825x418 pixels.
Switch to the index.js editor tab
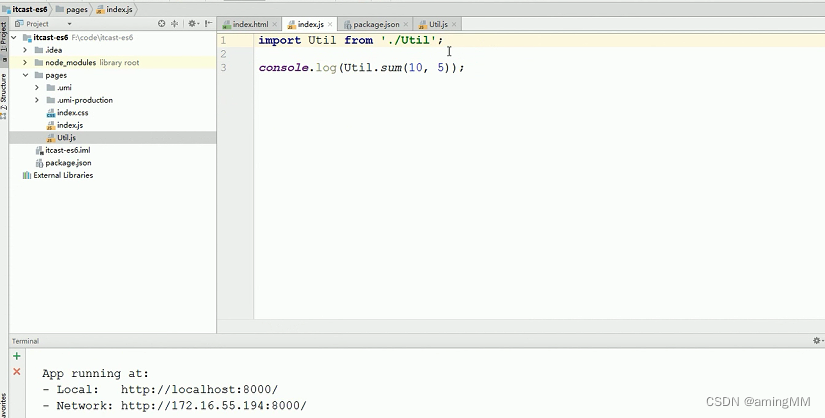310,24
